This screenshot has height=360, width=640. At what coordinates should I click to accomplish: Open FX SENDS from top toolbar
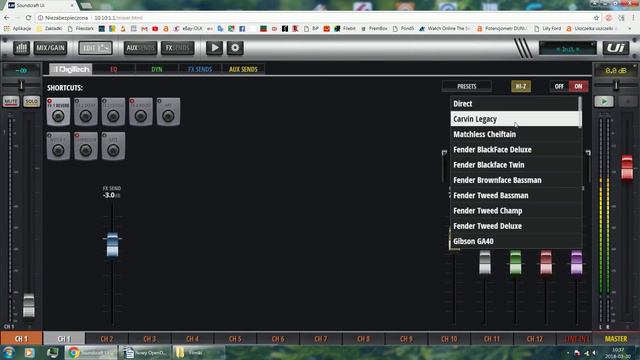pyautogui.click(x=178, y=48)
